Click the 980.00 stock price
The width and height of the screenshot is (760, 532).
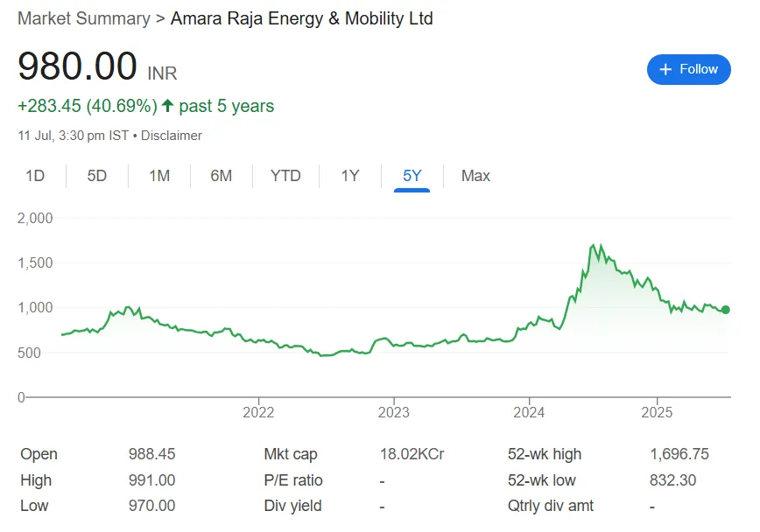tap(78, 66)
